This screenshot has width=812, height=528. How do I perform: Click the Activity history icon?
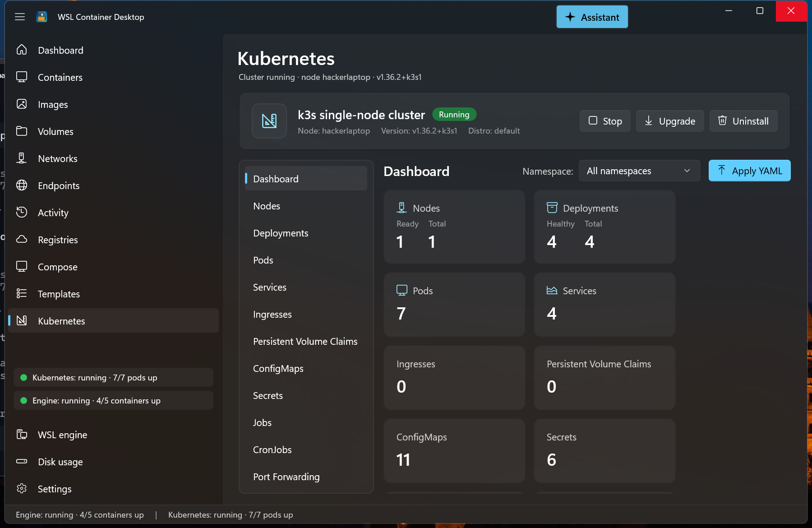(22, 212)
